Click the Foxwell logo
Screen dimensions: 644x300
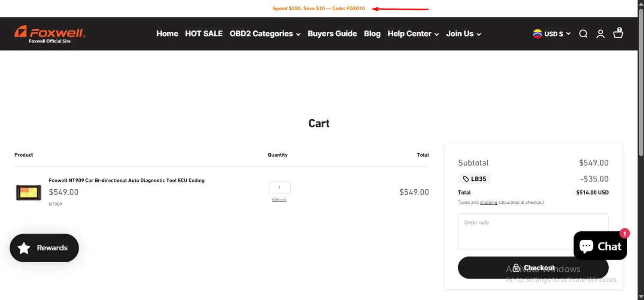(50, 34)
